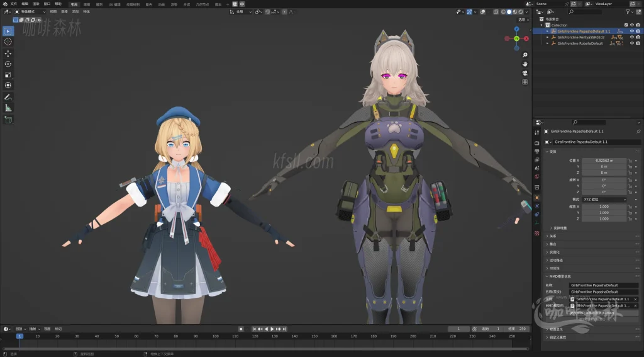
Task: Switch to the 着色 workspace tab
Action: [148, 4]
